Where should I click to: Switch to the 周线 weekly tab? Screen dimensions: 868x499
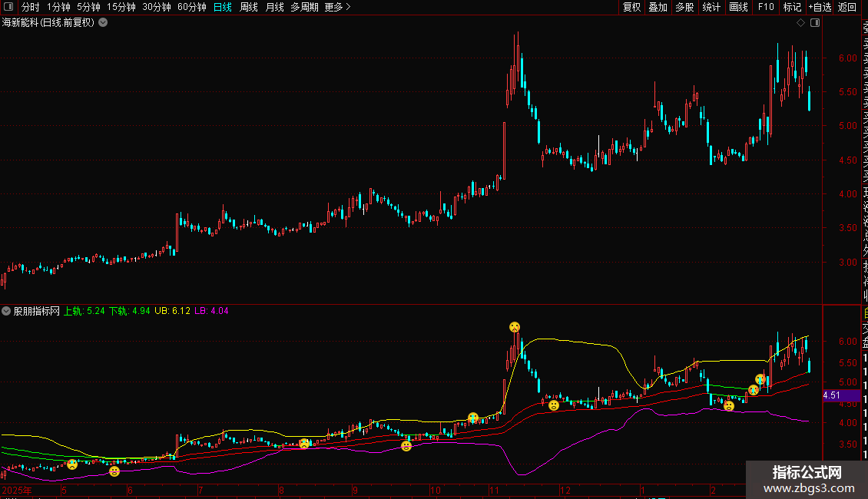[249, 7]
